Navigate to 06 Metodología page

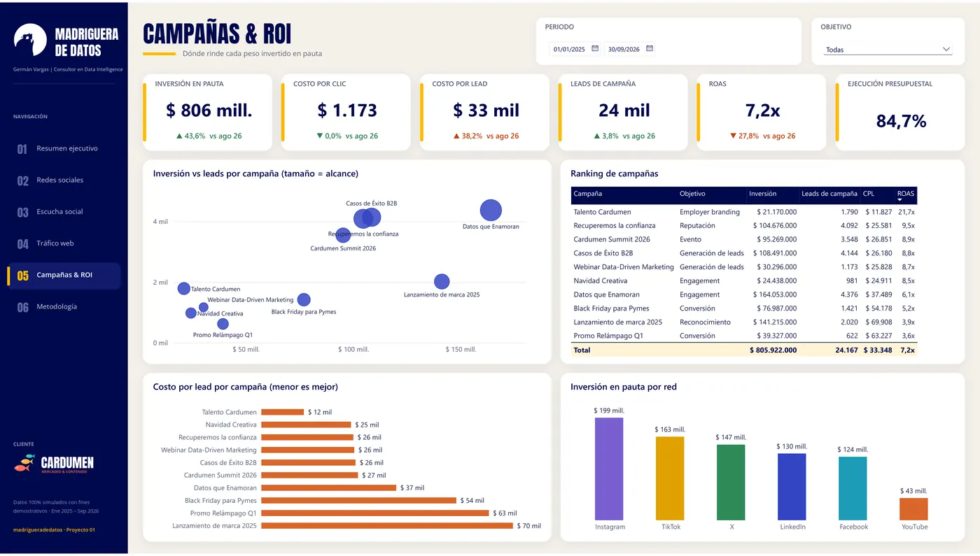pos(64,306)
